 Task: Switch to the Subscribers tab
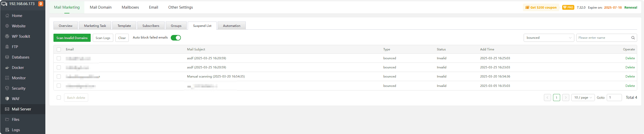point(151,26)
